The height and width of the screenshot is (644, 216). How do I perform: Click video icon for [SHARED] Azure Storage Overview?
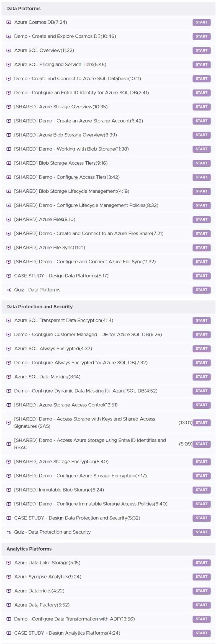tap(9, 107)
